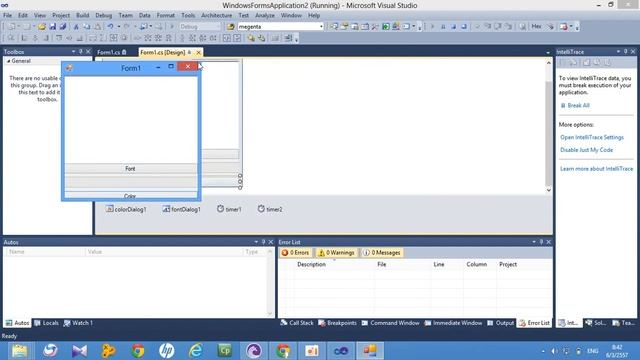
Task: Open the Toolbox window position dropdown
Action: 73,52
